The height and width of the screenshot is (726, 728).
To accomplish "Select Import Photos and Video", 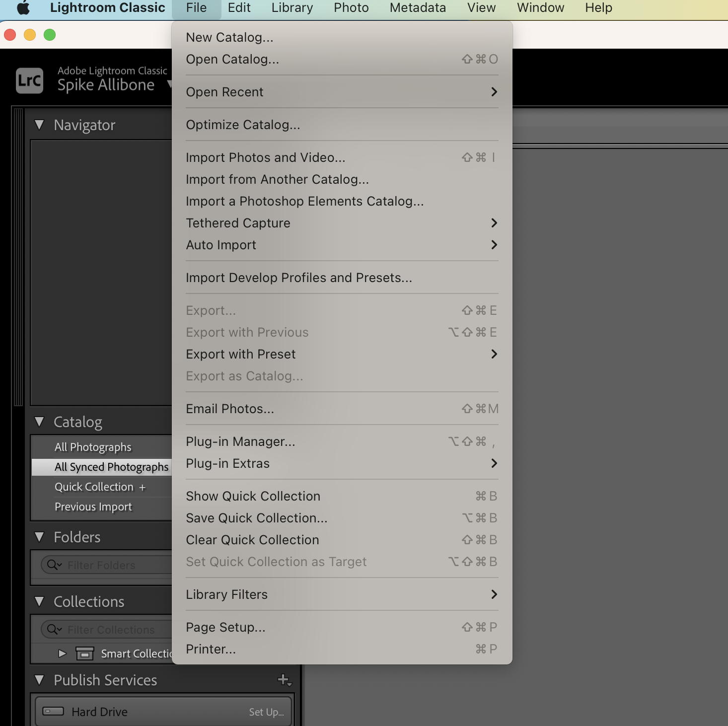I will click(342, 157).
